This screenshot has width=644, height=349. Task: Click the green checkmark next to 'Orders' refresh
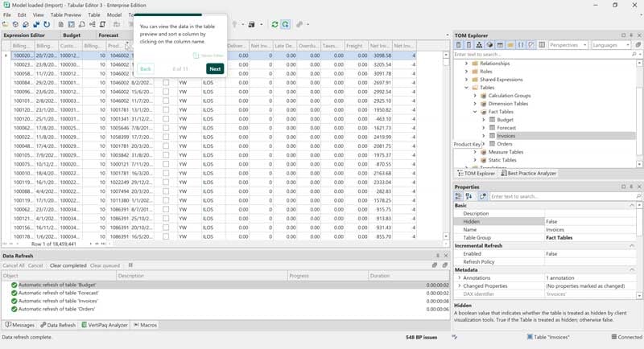[14, 310]
